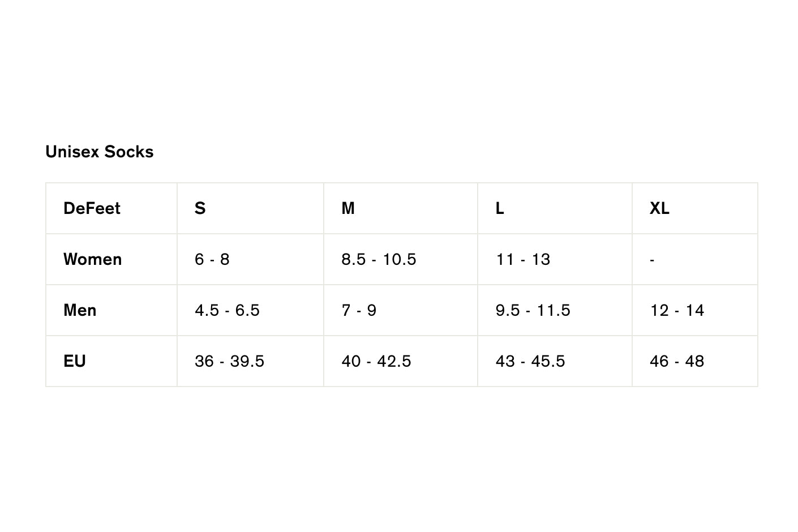Click Men's XL size 12 - 14
This screenshot has height=532, width=798.
click(677, 310)
